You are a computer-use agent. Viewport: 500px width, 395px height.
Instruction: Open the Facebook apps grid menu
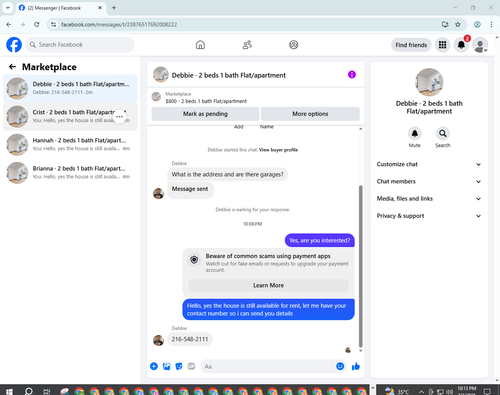click(x=442, y=45)
